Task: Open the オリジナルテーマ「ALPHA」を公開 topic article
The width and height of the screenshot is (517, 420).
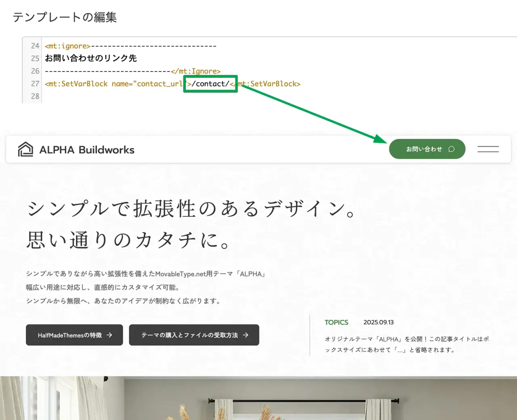Action: point(406,344)
